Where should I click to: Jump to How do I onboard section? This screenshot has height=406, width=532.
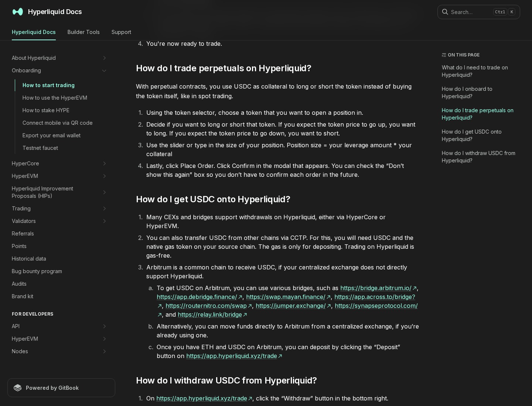pyautogui.click(x=467, y=93)
